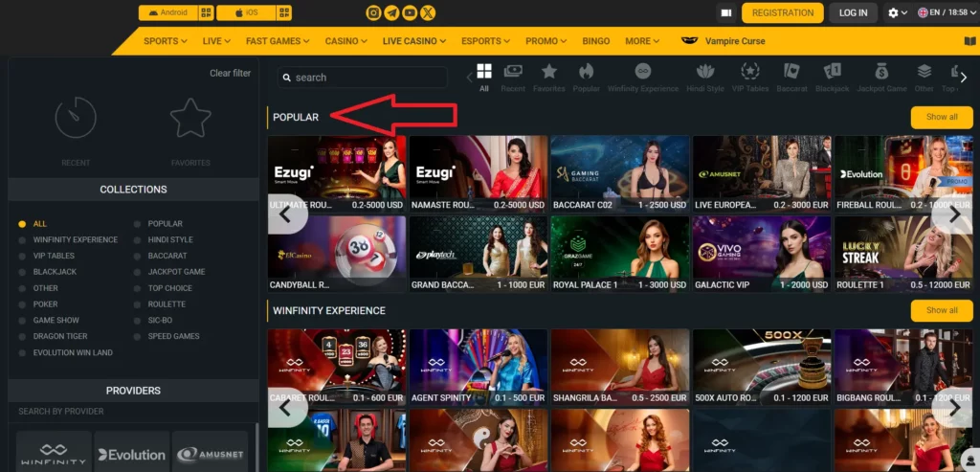The height and width of the screenshot is (472, 980).
Task: Expand the CASINO menu
Action: [x=345, y=41]
